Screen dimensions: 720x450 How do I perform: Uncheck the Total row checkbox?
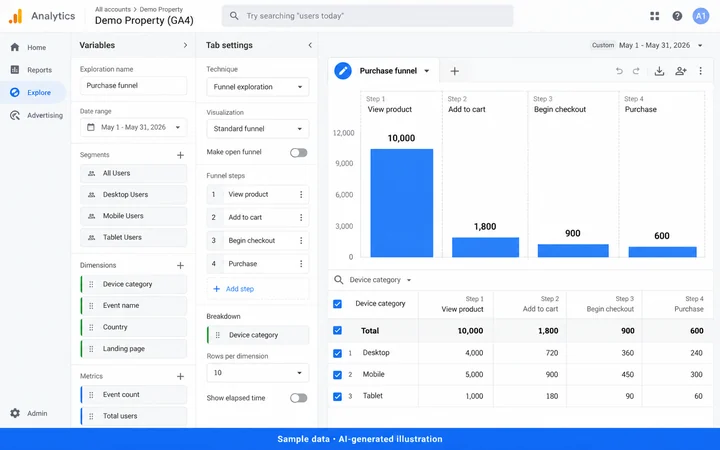click(338, 331)
